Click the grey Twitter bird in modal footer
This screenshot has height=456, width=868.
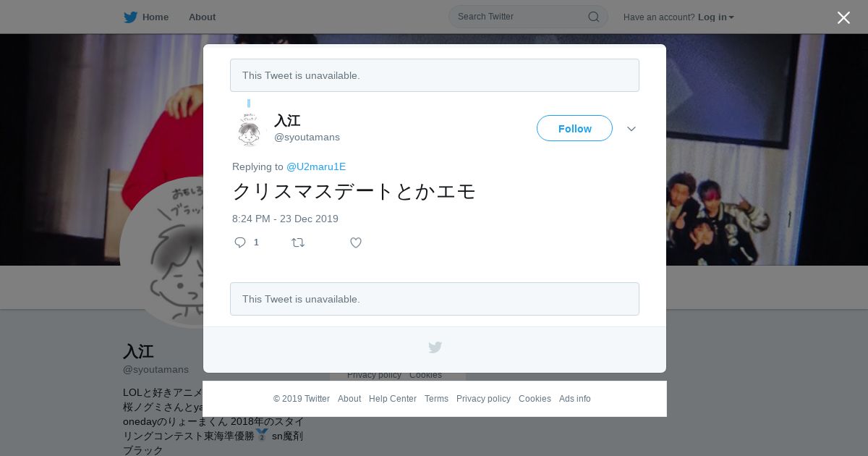pos(435,347)
